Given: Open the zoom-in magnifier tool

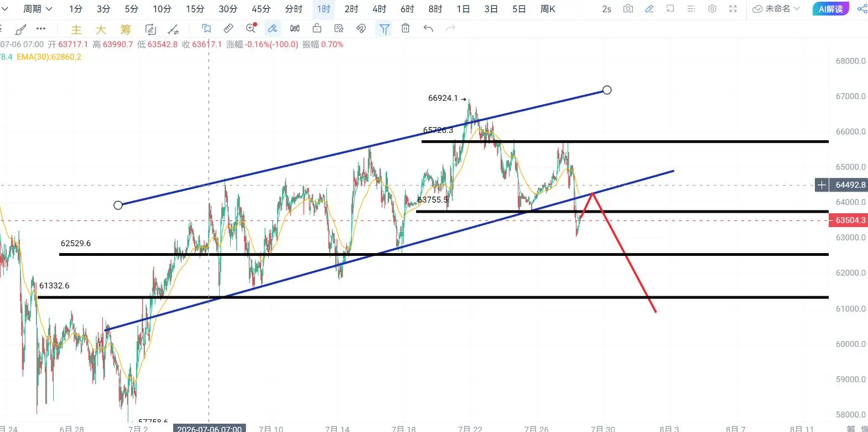Looking at the screenshot, I should pyautogui.click(x=251, y=28).
